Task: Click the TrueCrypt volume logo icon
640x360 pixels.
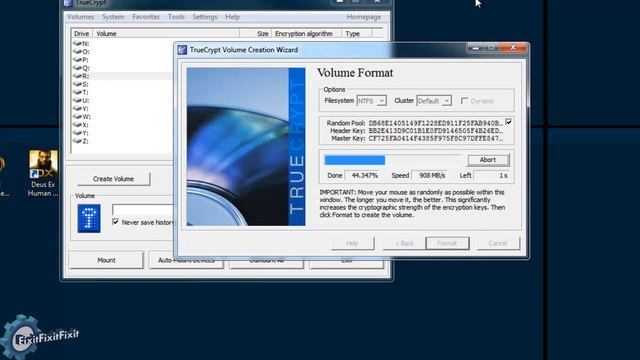Action: point(89,219)
